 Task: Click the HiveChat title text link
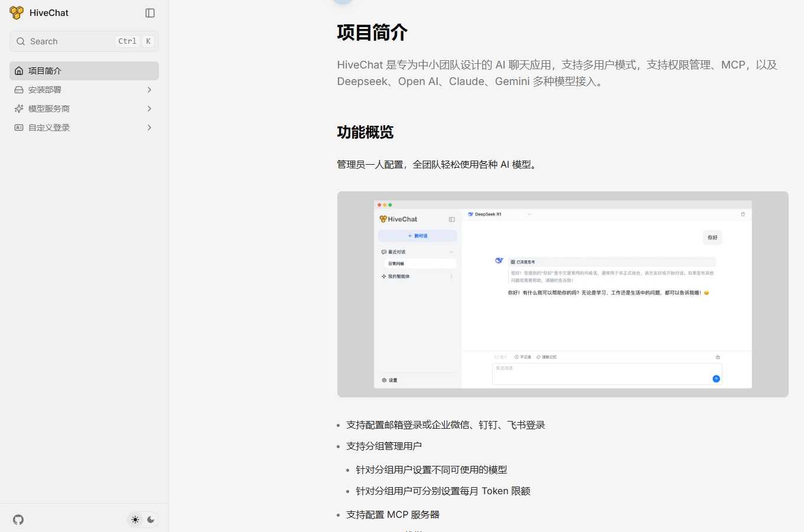coord(49,13)
